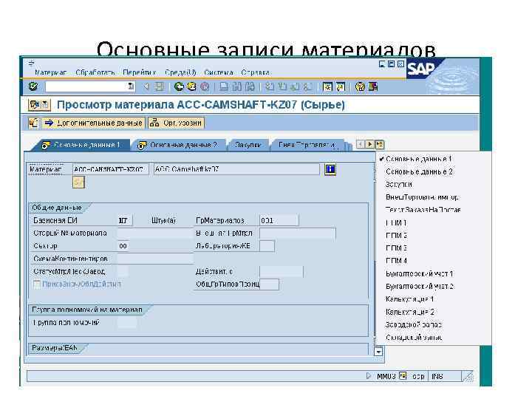This screenshot has width=532, height=399.
Task: Choose ВнешТорговля: импорт in the tab list
Action: (422, 197)
